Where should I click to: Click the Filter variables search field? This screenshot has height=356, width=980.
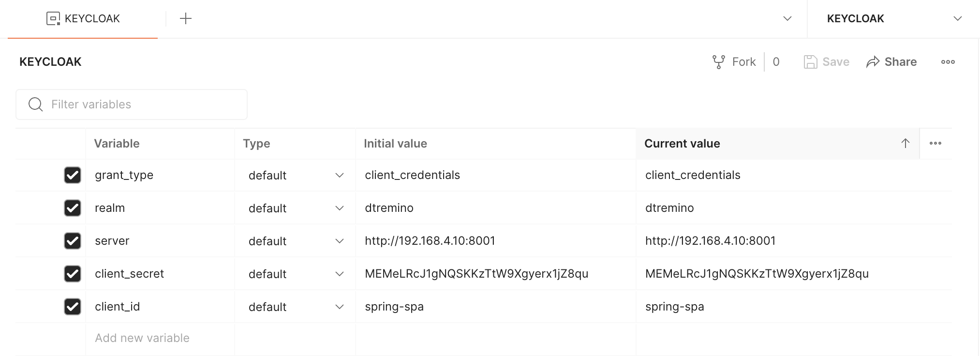(132, 104)
